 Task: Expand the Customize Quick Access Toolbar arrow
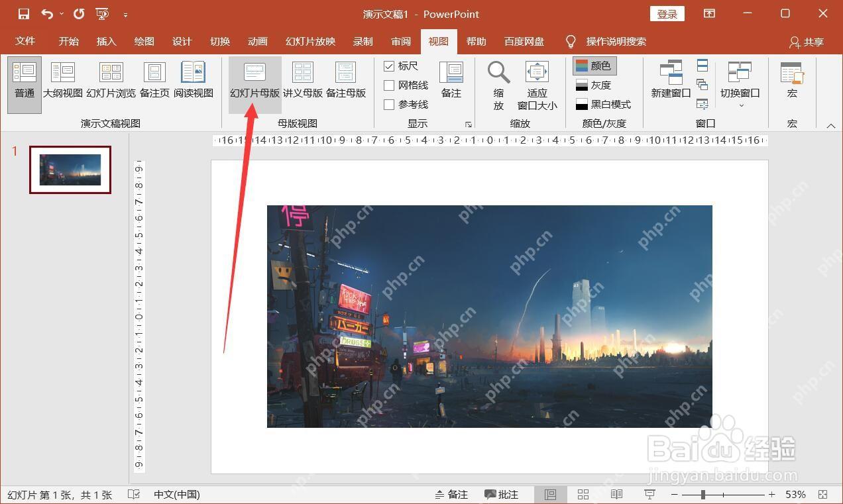125,14
